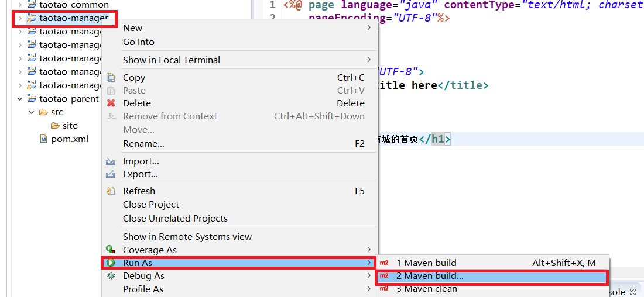
Task: Click the pom.xml file icon
Action: [43, 139]
